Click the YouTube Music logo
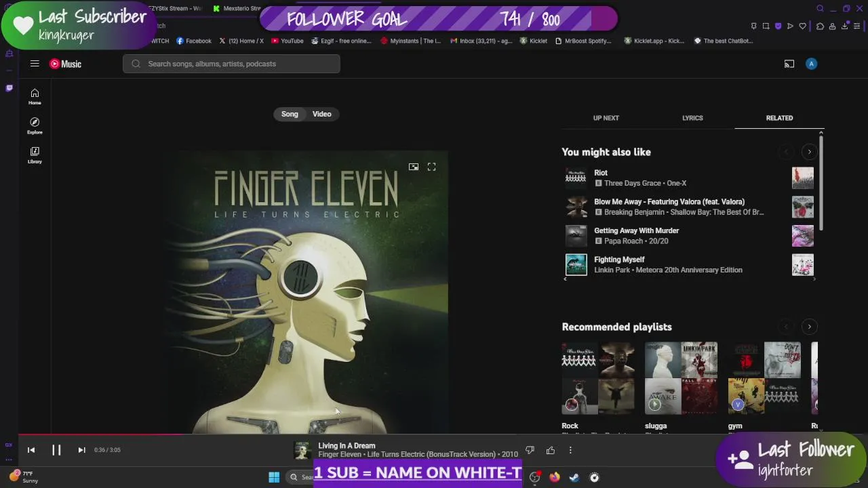The height and width of the screenshot is (488, 868). coord(65,64)
